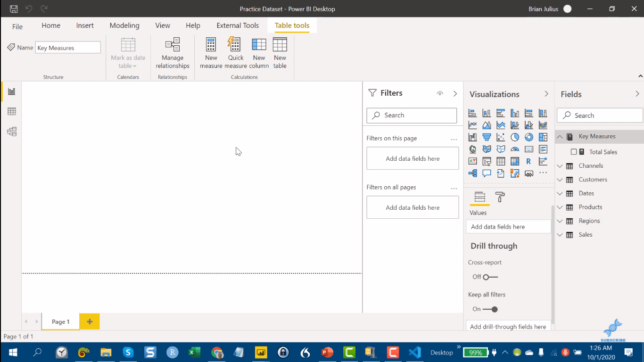The width and height of the screenshot is (644, 362).
Task: Click the Filters pane Search box
Action: (x=412, y=115)
